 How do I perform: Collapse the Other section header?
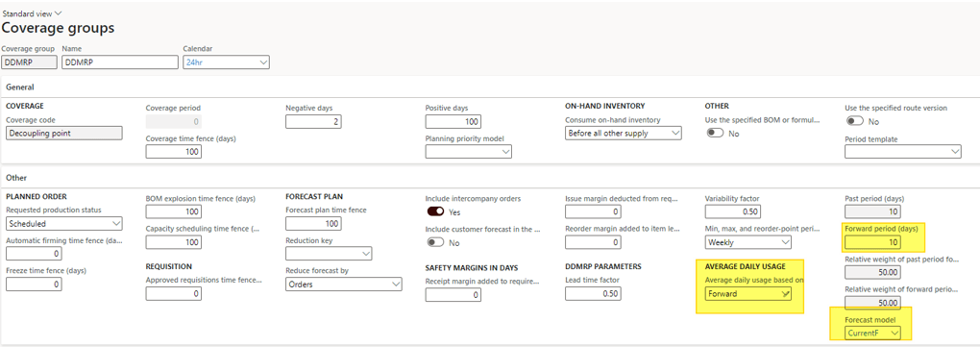point(16,178)
